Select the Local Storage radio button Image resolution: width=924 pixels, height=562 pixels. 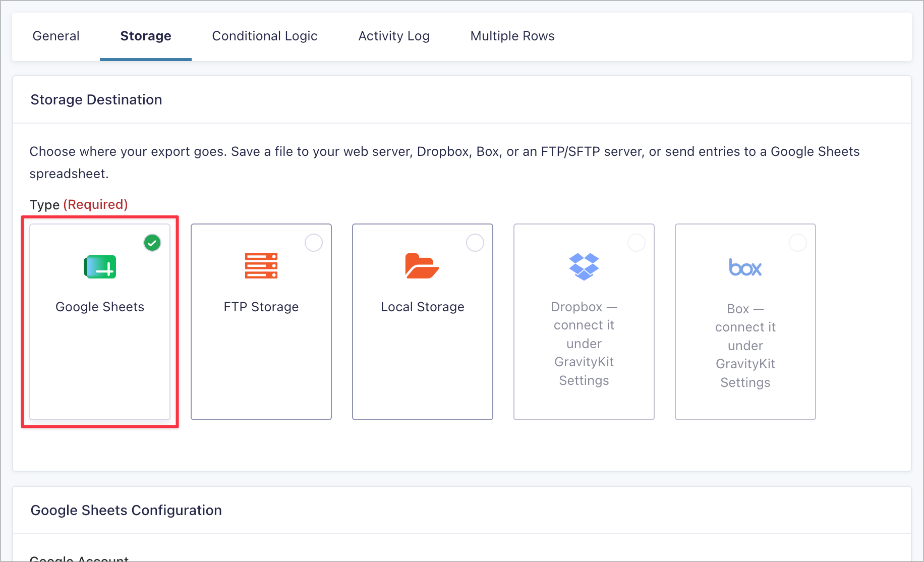[475, 243]
